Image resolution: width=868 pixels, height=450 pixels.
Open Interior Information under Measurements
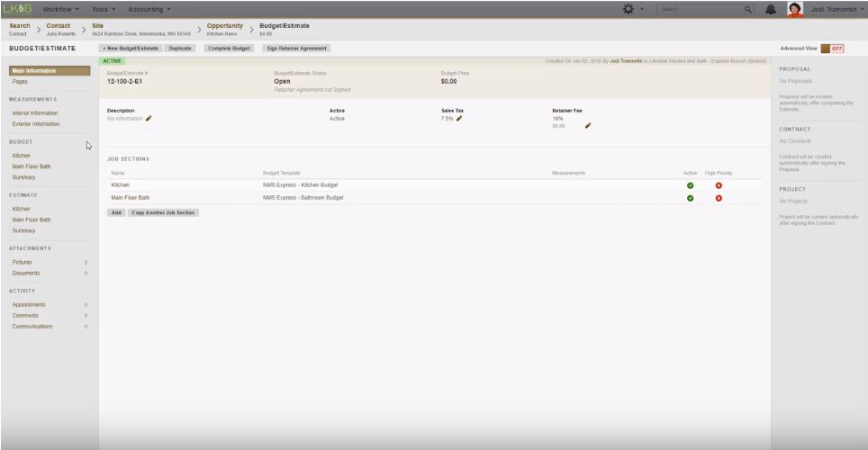pos(35,113)
